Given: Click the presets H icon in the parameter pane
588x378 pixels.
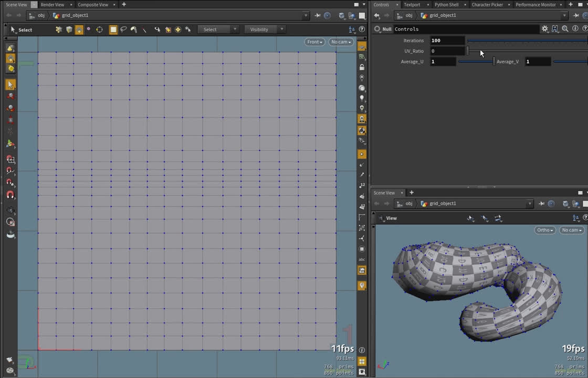Looking at the screenshot, I should 555,29.
